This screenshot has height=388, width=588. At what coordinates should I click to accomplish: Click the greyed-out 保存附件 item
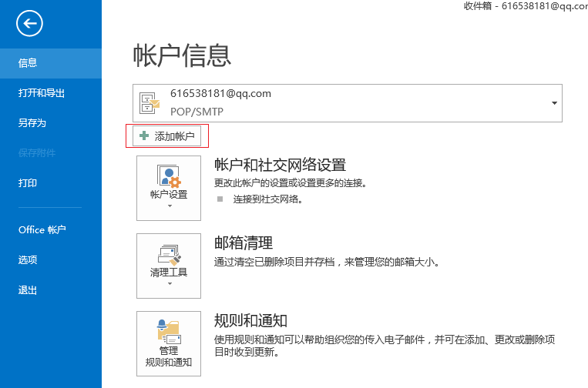(37, 152)
